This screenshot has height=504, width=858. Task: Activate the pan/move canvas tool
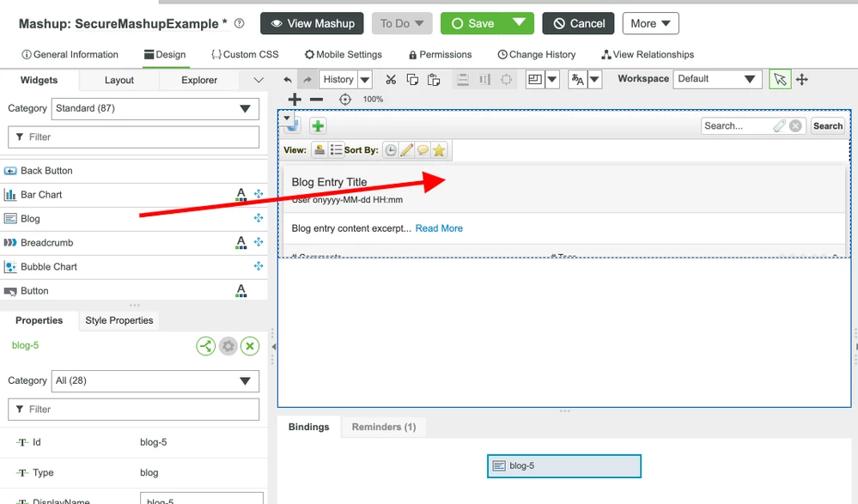pos(801,79)
